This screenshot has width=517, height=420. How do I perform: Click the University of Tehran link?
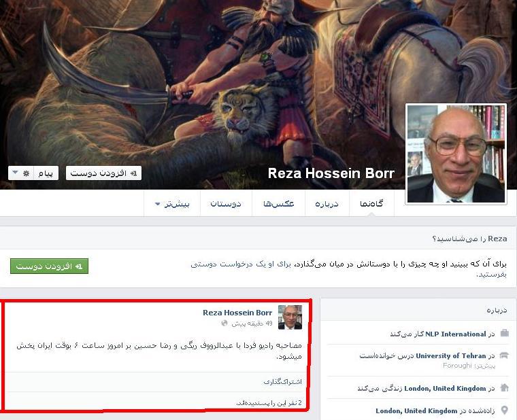(451, 355)
